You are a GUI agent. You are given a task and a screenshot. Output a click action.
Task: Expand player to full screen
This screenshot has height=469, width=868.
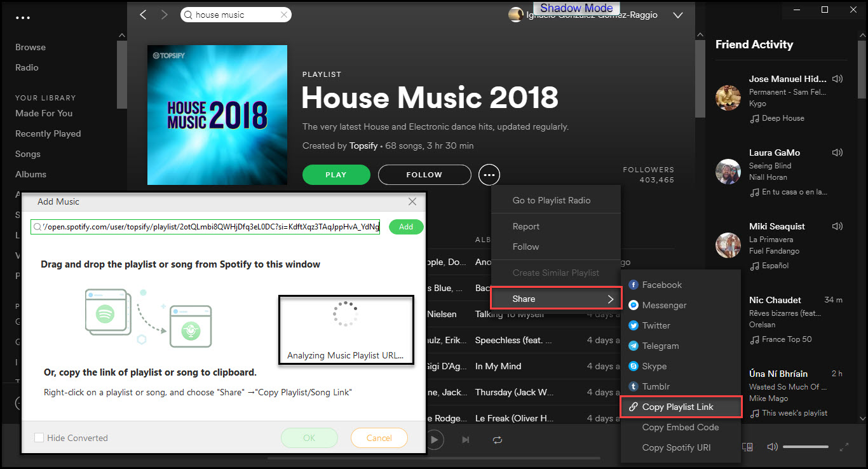(x=844, y=447)
